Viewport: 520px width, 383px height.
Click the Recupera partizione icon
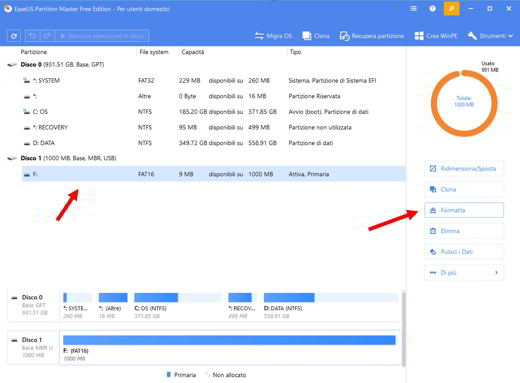pos(344,36)
